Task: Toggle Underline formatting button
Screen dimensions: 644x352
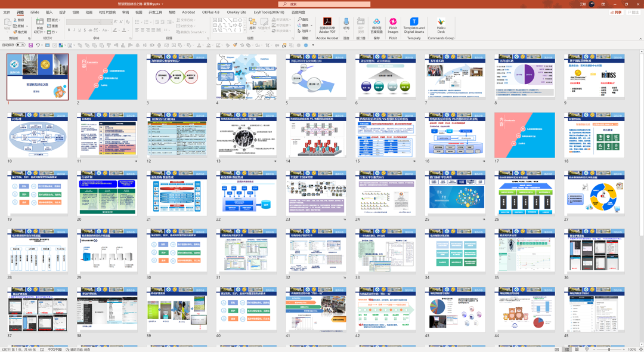Action: (79, 30)
